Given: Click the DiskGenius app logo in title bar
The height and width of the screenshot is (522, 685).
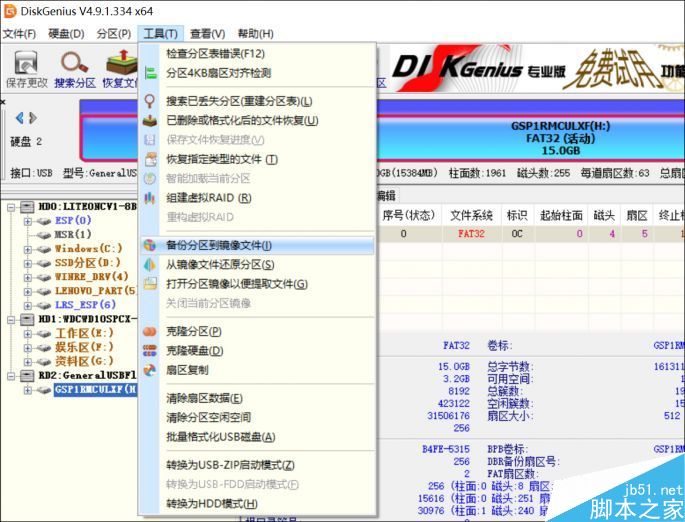Looking at the screenshot, I should coord(9,11).
